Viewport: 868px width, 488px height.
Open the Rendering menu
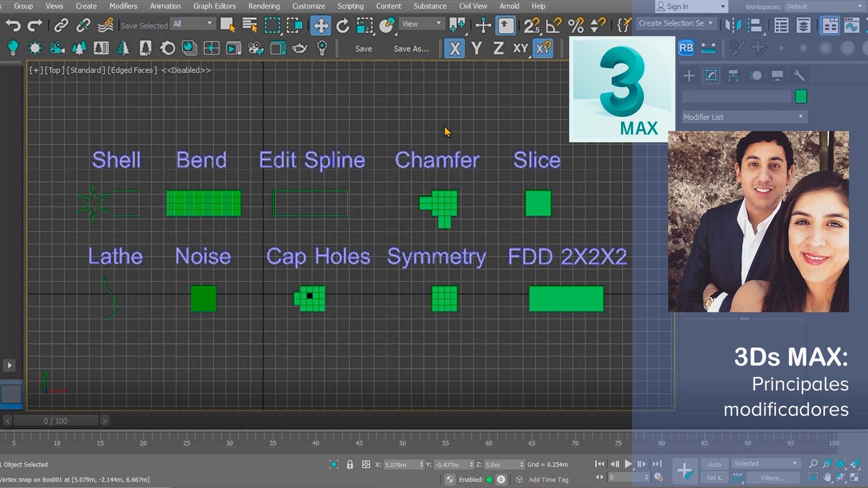(x=264, y=6)
